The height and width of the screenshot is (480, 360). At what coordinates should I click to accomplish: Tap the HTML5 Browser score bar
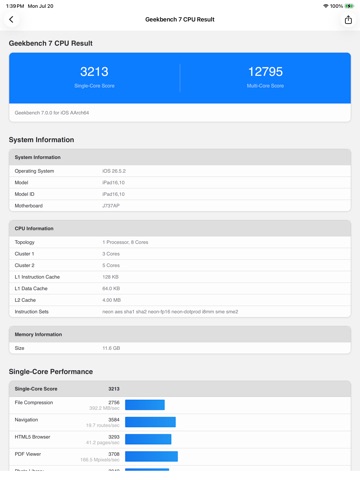(148, 439)
